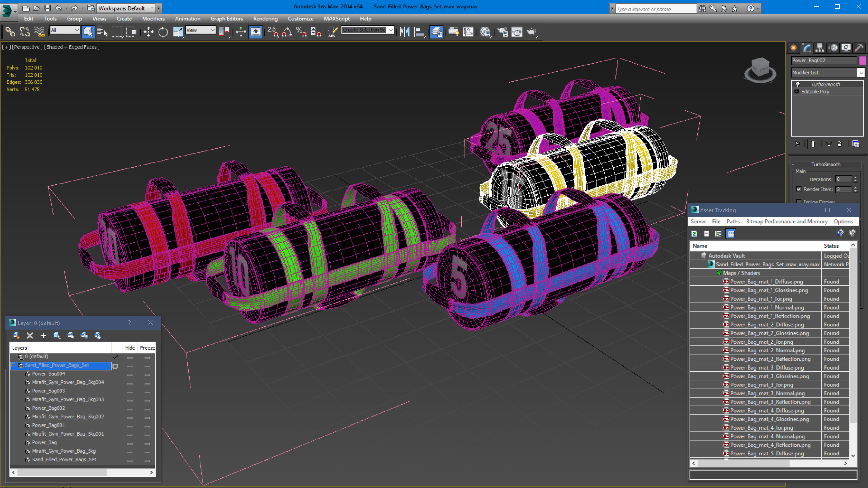Click viewport Shaded + Edged Faces label
The width and height of the screenshot is (868, 488).
pos(72,47)
